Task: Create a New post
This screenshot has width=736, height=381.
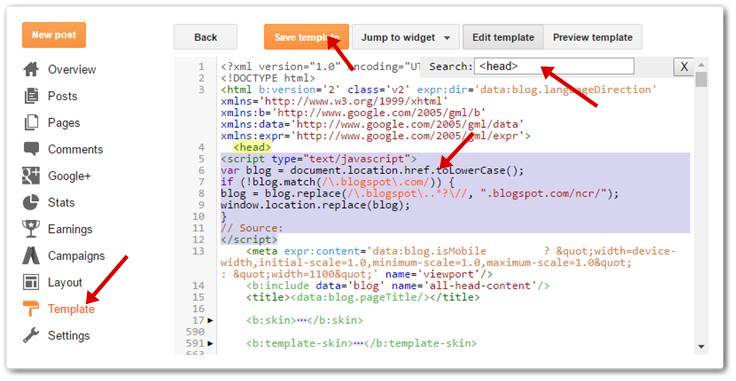Action: (54, 35)
